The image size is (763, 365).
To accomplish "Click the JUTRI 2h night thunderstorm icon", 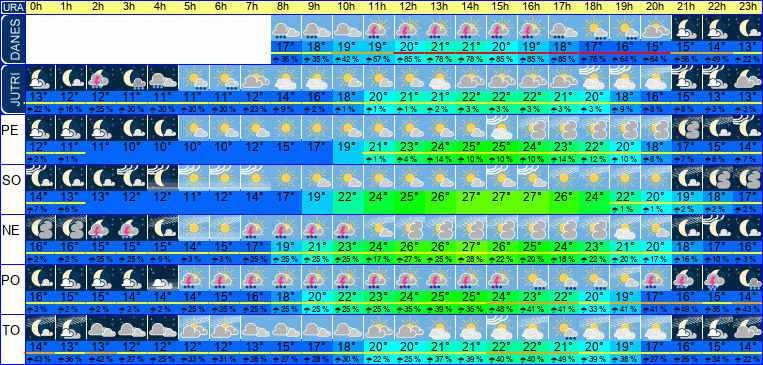I will pyautogui.click(x=101, y=78).
